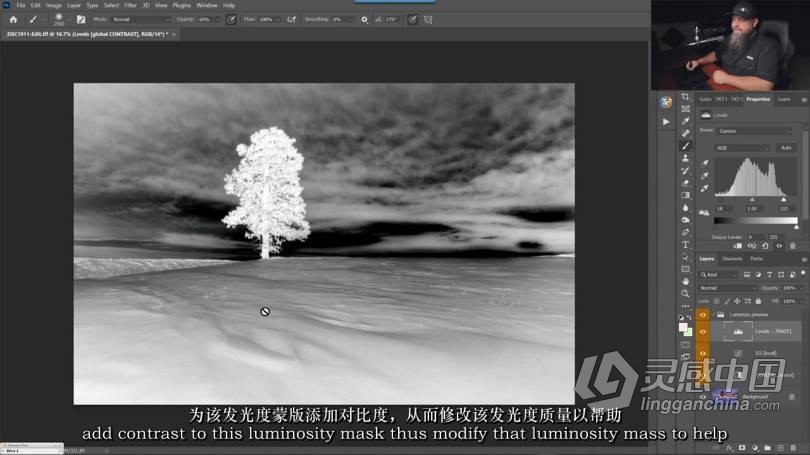Select the Brush tool in toolbar
This screenshot has height=455, width=810.
[685, 146]
